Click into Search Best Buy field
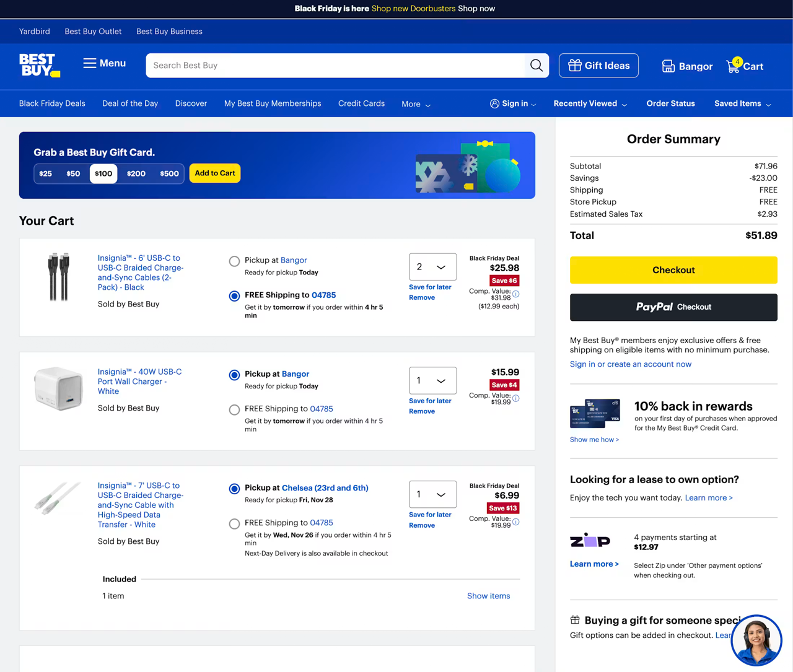Image resolution: width=793 pixels, height=672 pixels. [336, 65]
